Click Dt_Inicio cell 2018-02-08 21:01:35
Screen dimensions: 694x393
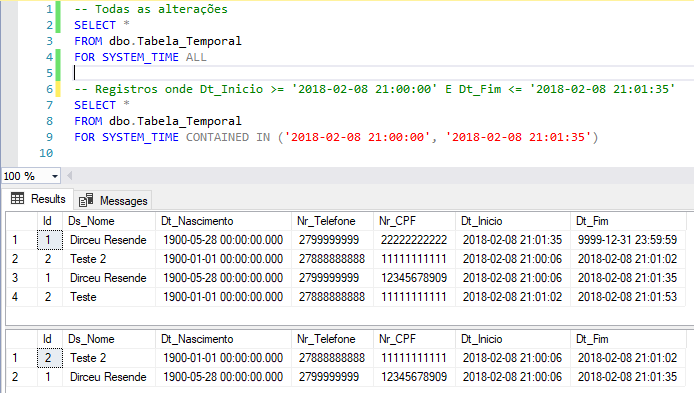[513, 240]
